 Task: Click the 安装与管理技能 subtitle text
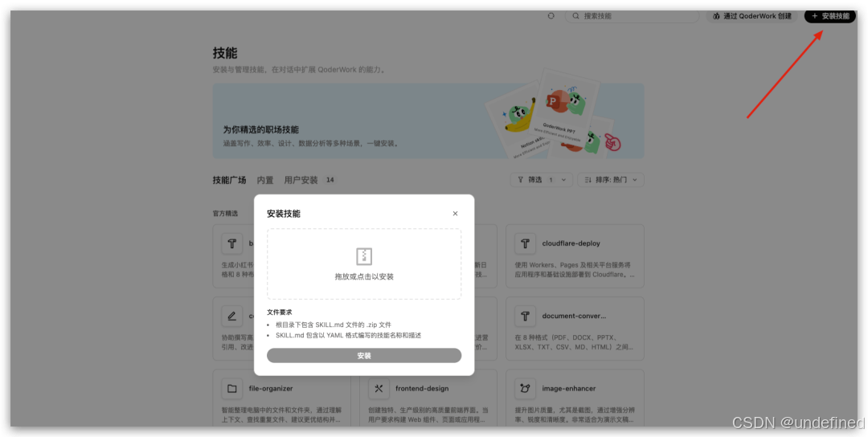pos(299,70)
